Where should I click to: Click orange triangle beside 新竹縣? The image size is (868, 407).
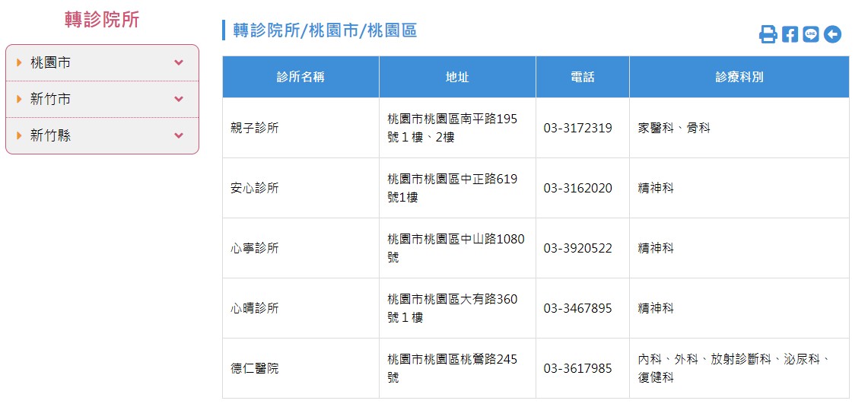(x=20, y=135)
